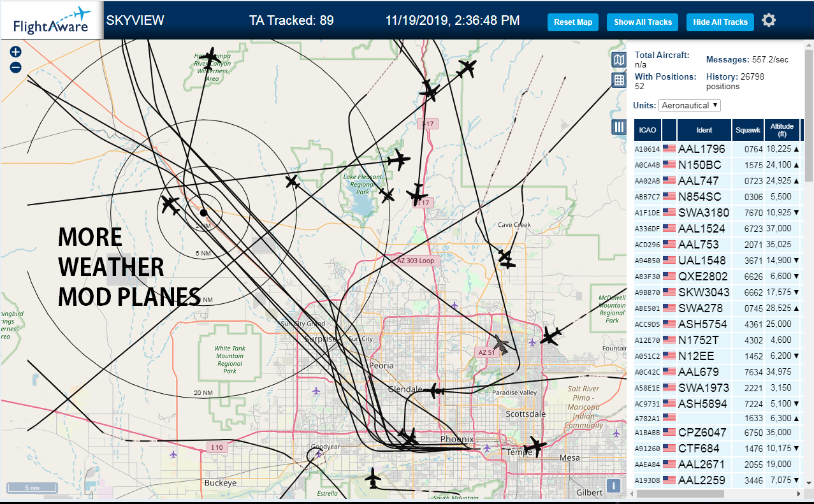Open the map layer switcher icon
Viewport: 814px width, 504px height.
pos(618,60)
